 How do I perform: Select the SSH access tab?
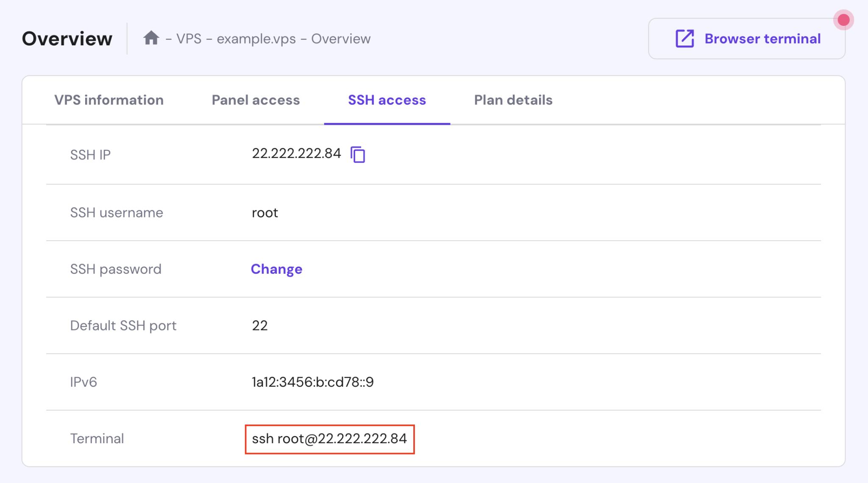coord(387,100)
